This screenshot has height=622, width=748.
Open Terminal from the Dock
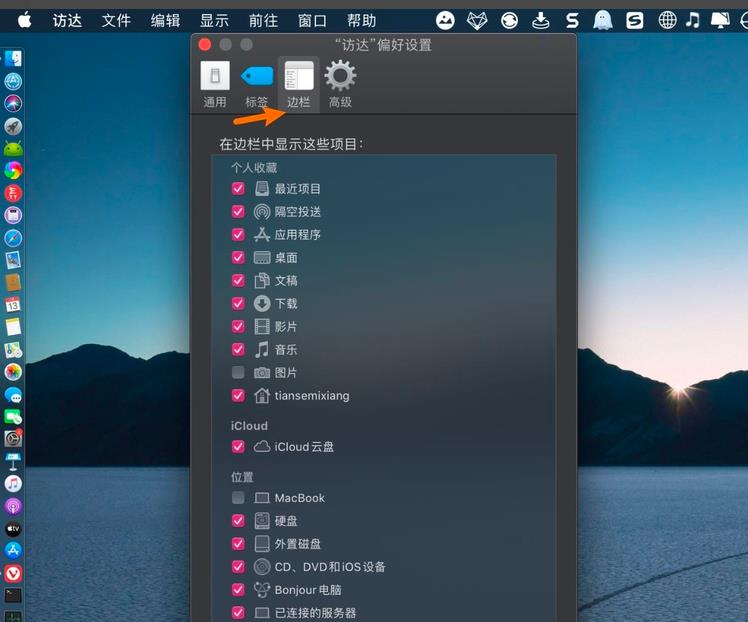click(13, 595)
